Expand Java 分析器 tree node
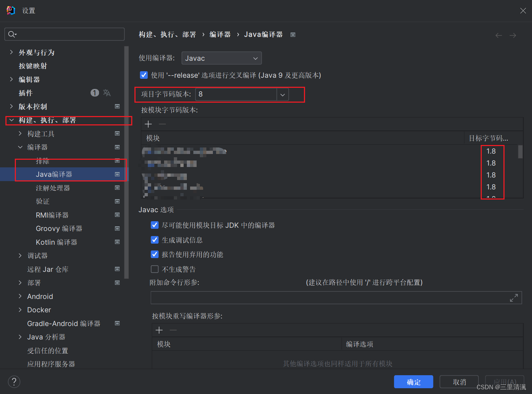Viewport: 532px width, 394px height. coord(20,337)
